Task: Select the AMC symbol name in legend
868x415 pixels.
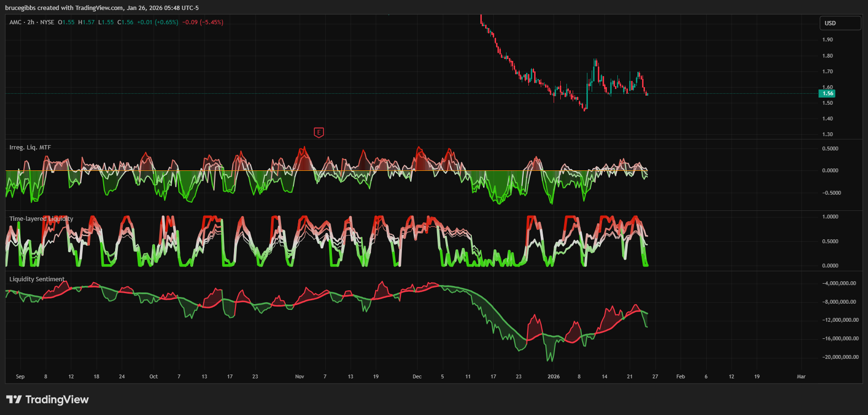Action: click(x=15, y=22)
